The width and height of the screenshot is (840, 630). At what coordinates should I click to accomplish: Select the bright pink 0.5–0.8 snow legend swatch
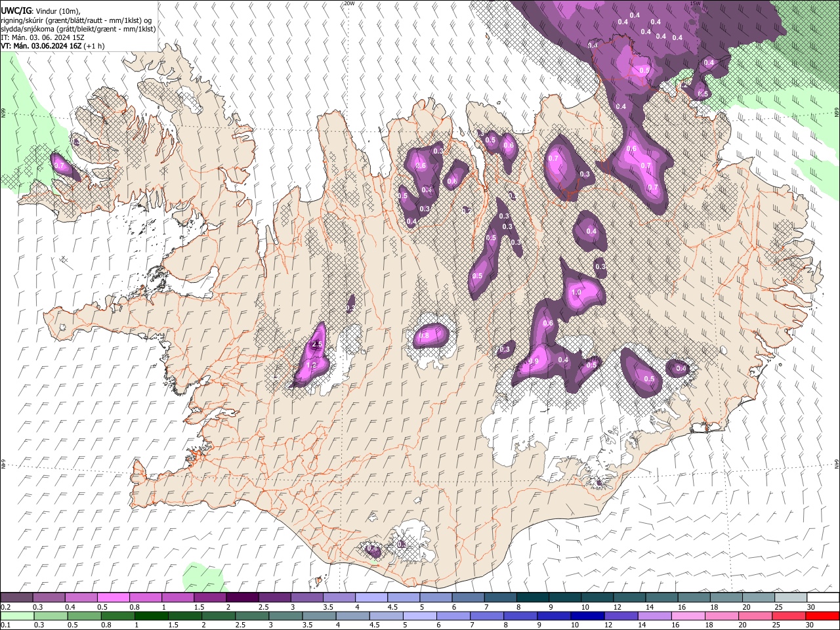[x=113, y=598]
